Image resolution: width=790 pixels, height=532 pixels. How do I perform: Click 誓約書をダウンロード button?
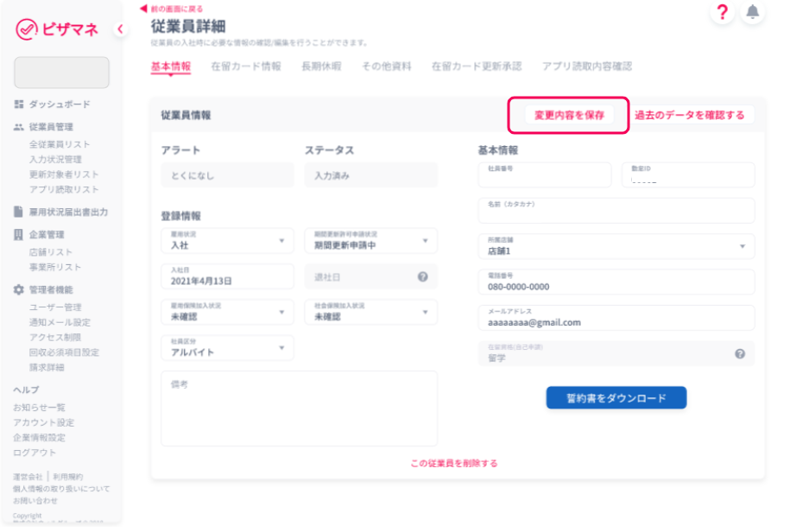616,398
